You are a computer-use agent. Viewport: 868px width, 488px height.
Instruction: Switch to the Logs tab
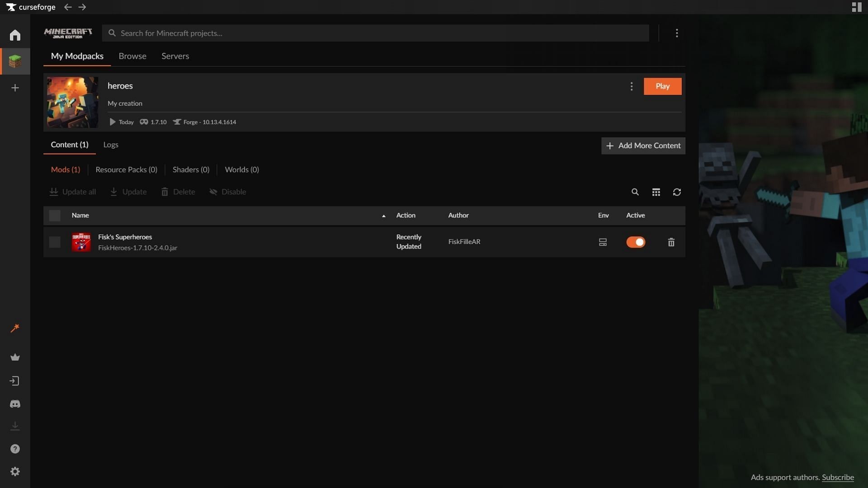click(110, 145)
